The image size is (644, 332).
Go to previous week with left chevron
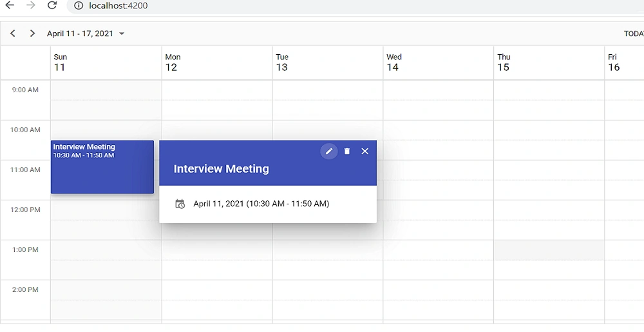tap(13, 34)
